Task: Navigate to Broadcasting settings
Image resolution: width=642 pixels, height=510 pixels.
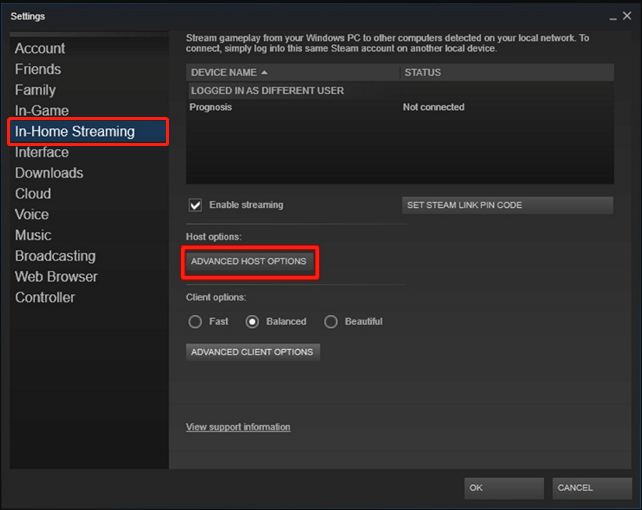Action: pyautogui.click(x=55, y=256)
